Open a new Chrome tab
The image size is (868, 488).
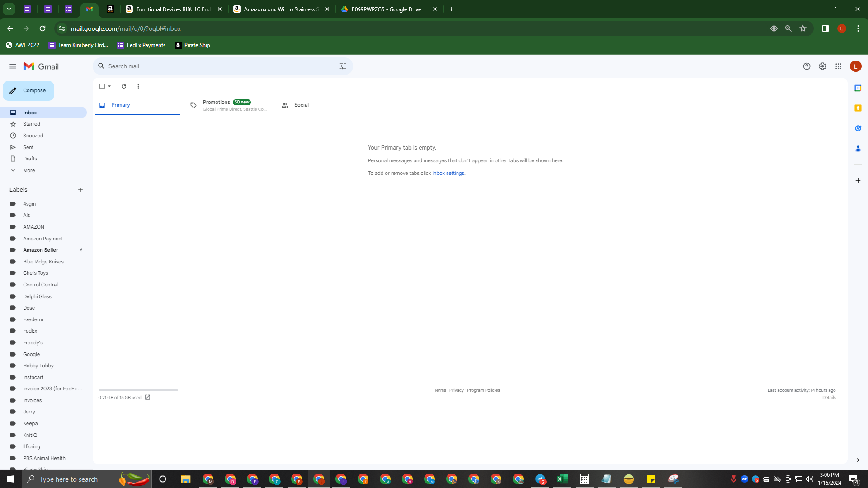coord(451,9)
